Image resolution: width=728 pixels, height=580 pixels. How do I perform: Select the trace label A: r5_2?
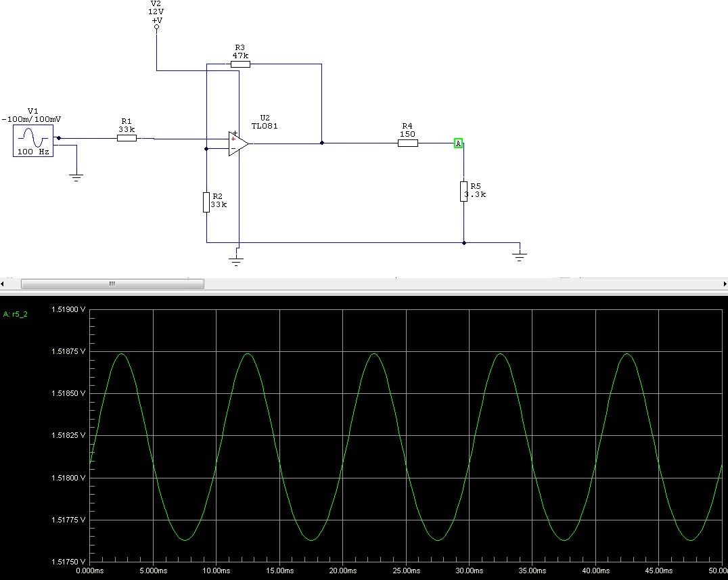click(x=16, y=315)
